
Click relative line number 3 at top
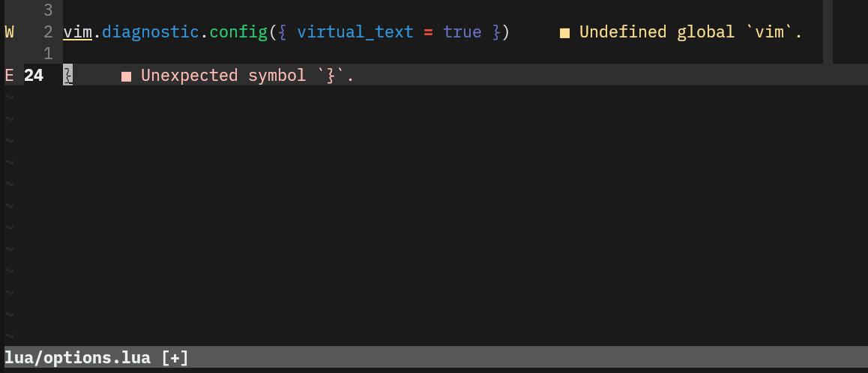click(48, 10)
